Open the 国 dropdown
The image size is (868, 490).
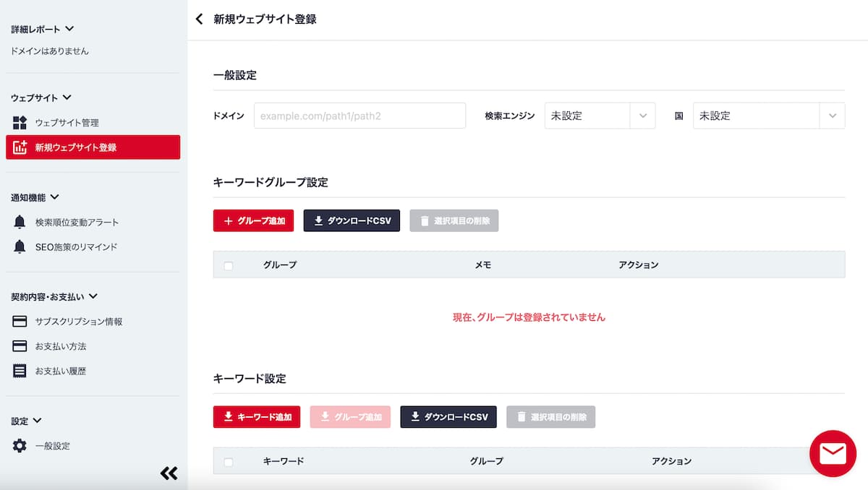point(833,115)
